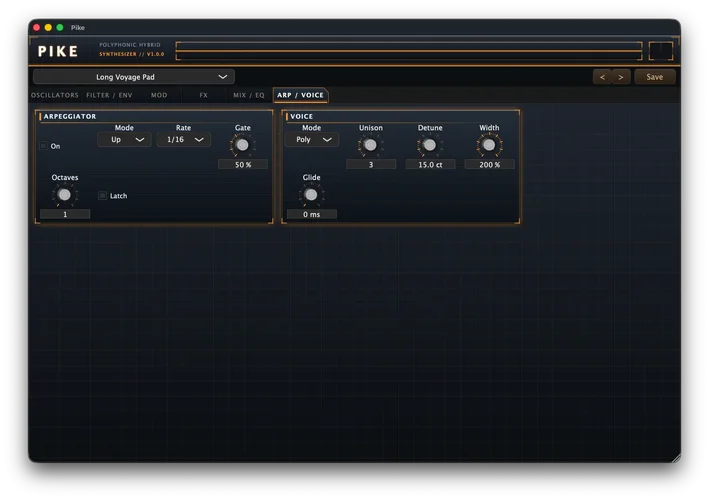709x500 pixels.
Task: Click the Detune knob
Action: pyautogui.click(x=430, y=145)
